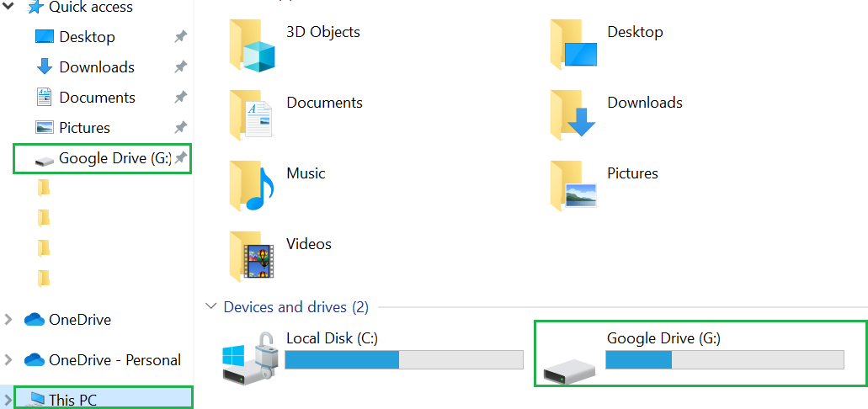Viewport: 868px width, 409px height.
Task: Open the Documents folder icon in main pane
Action: [251, 115]
